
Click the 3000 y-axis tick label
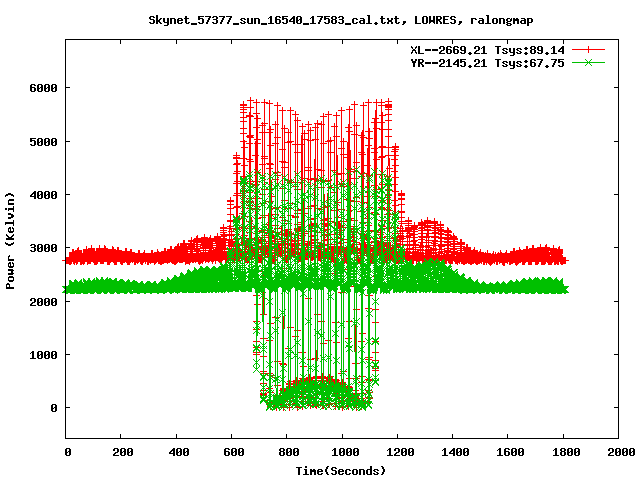point(43,248)
